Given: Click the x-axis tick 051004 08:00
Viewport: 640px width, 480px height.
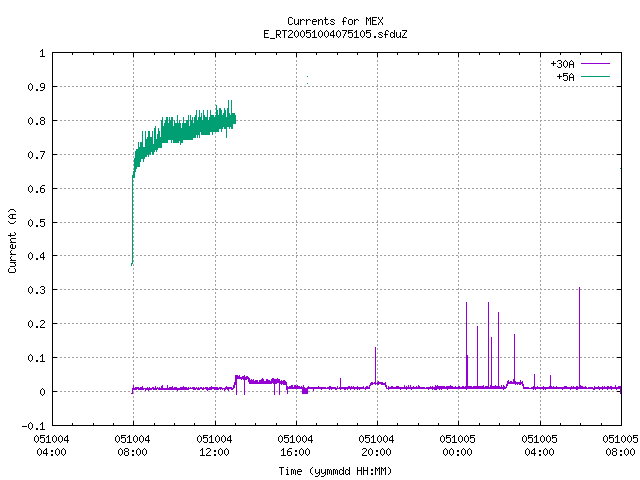Looking at the screenshot, I should click(x=133, y=445).
